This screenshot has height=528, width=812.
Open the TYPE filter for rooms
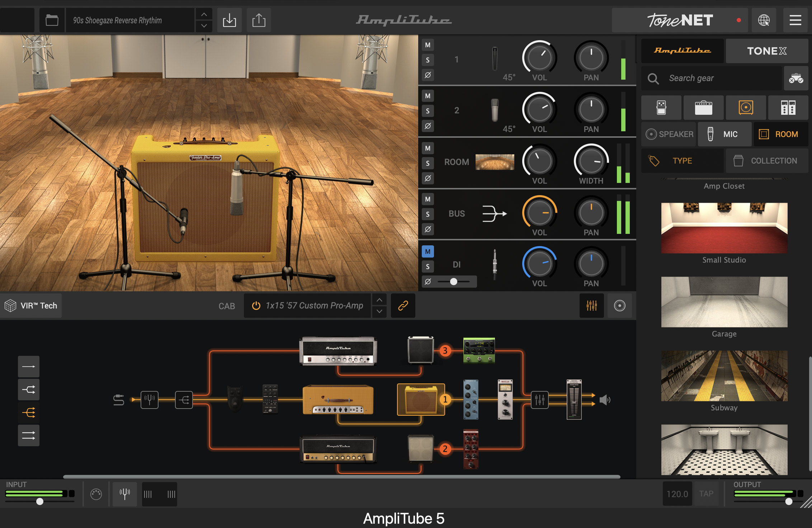[x=682, y=161]
